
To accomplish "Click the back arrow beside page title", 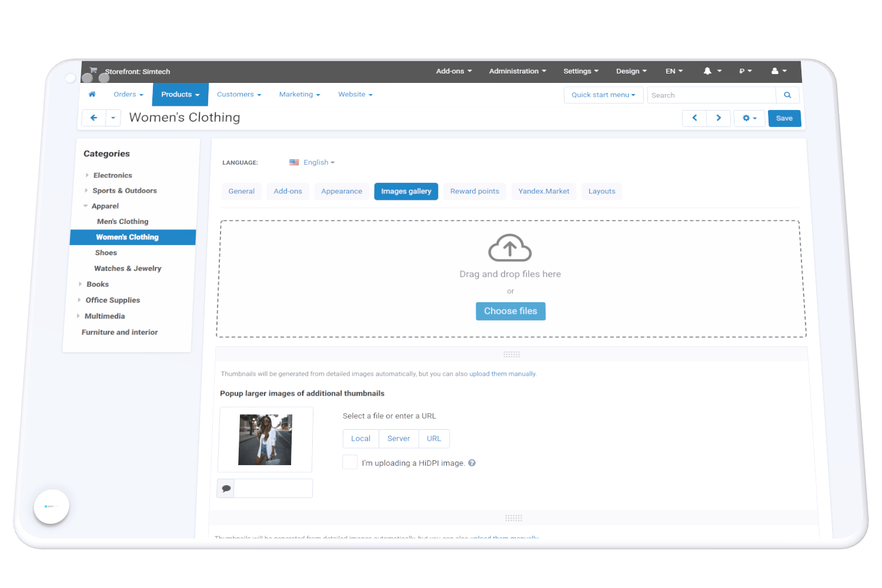I will click(x=93, y=118).
